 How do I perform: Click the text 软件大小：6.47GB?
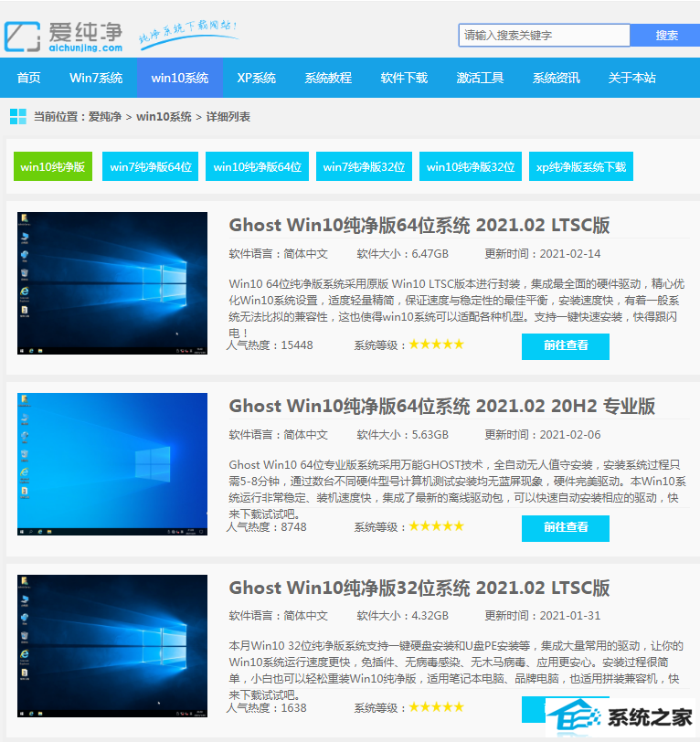click(x=403, y=254)
